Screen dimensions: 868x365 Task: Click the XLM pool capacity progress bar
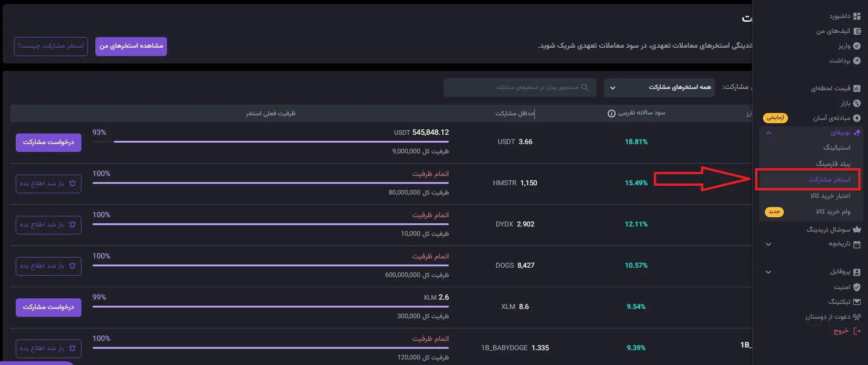tap(271, 307)
